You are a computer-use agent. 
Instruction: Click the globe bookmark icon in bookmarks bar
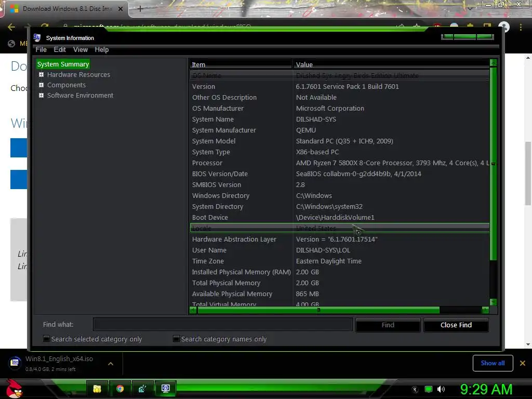pos(11,44)
